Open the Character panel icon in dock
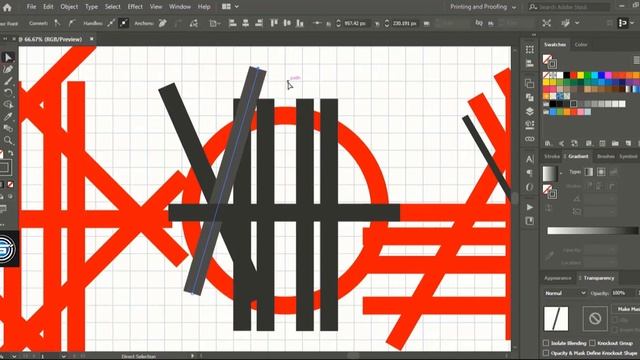 (x=529, y=159)
